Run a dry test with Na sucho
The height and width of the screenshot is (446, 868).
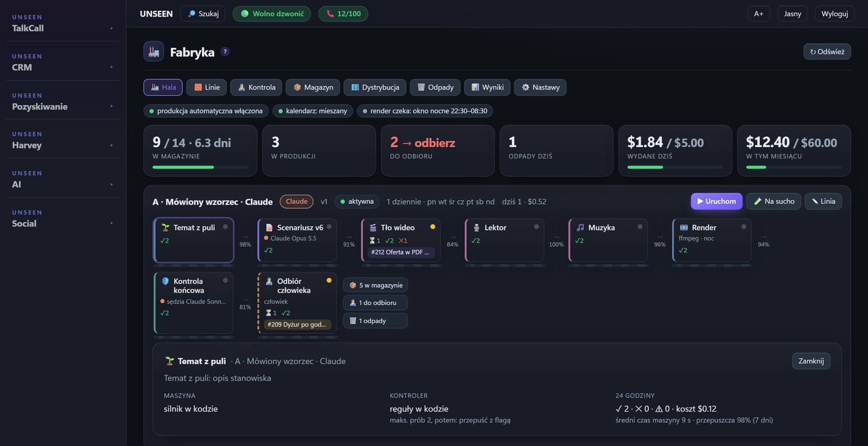click(774, 201)
